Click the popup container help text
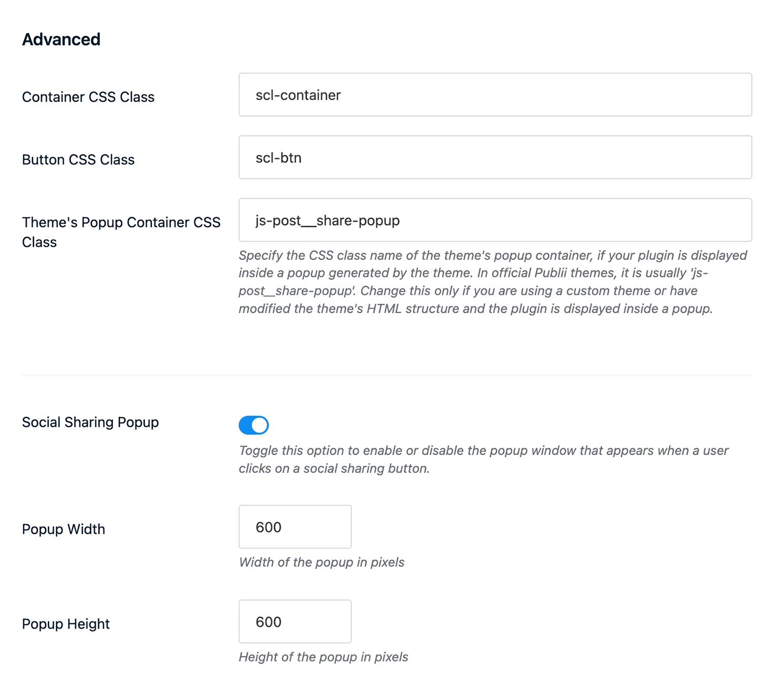This screenshot has width=780, height=700. click(492, 282)
